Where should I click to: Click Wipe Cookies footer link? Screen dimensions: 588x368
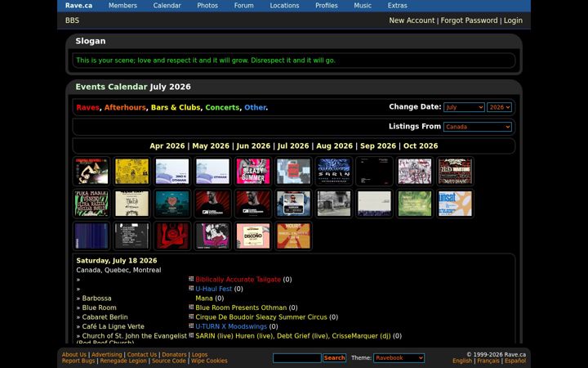pyautogui.click(x=209, y=361)
